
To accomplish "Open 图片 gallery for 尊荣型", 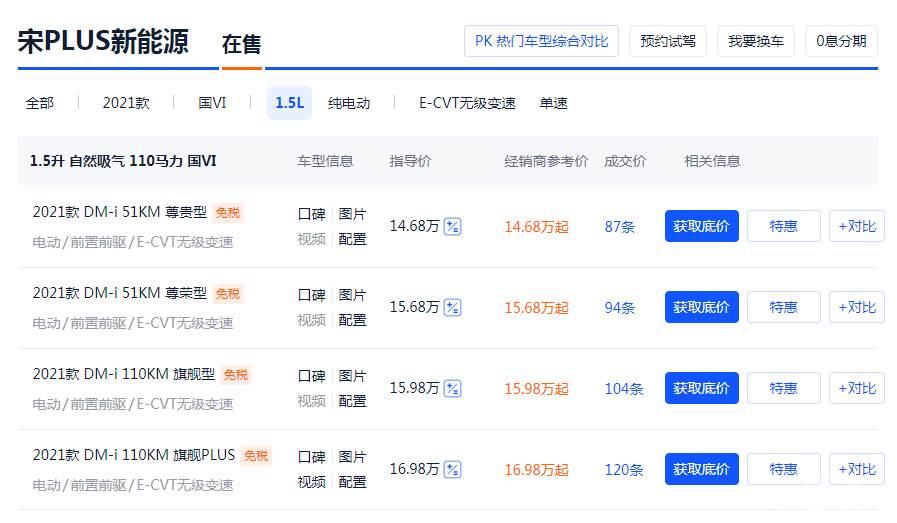I will [352, 296].
